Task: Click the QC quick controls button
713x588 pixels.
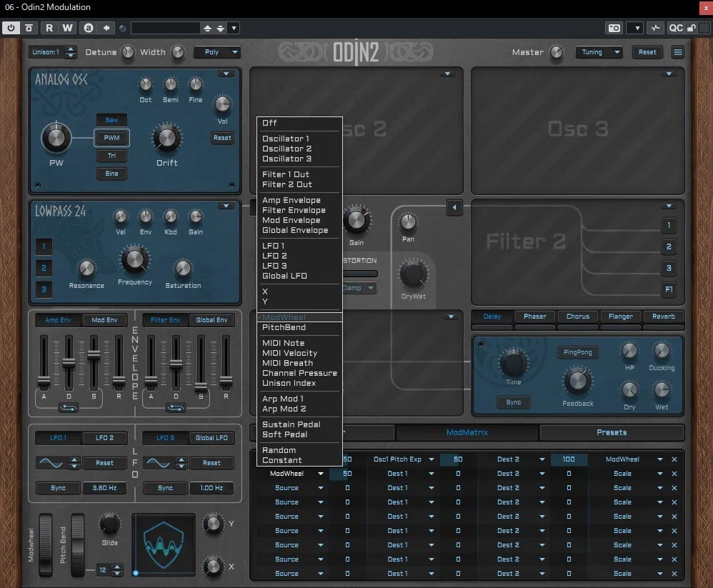Action: click(676, 28)
